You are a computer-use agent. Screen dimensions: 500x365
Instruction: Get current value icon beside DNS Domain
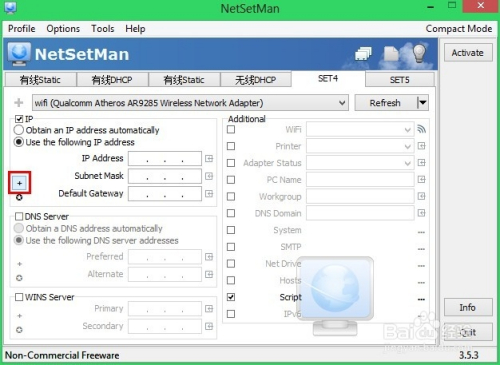point(422,213)
